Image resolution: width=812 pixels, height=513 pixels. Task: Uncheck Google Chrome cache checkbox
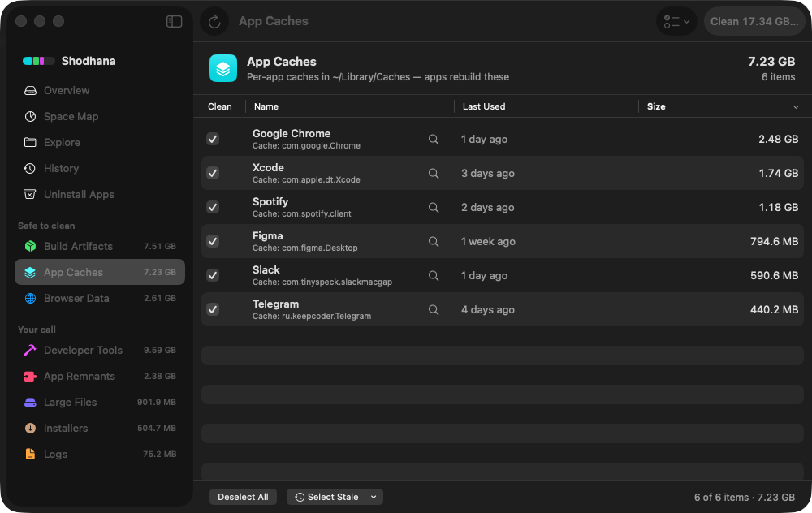[213, 140]
